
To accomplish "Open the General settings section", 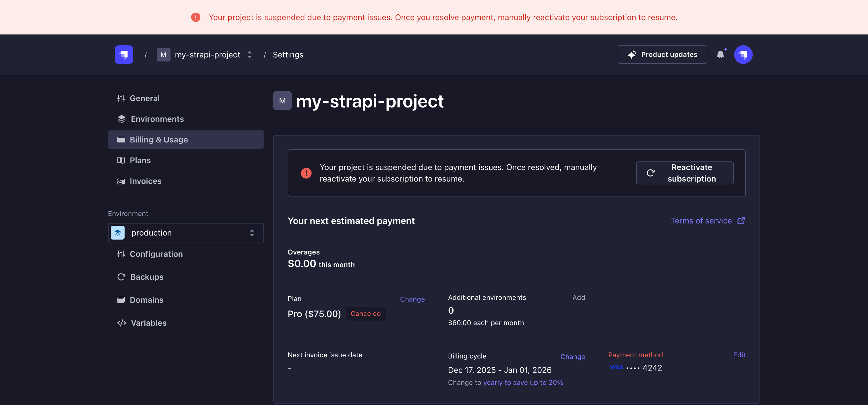I will [x=145, y=99].
